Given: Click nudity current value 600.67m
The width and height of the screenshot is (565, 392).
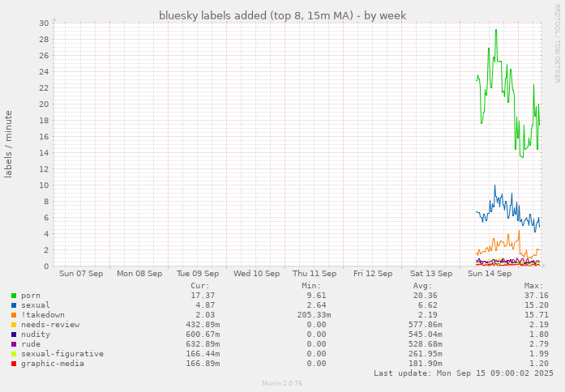Looking at the screenshot, I should [x=203, y=334].
